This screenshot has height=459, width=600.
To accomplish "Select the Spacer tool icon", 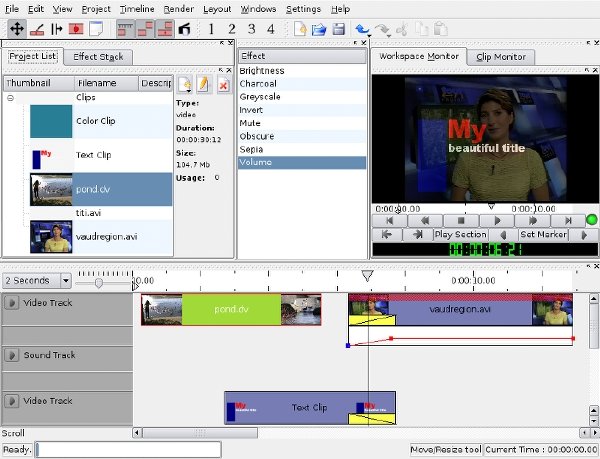I will point(57,29).
